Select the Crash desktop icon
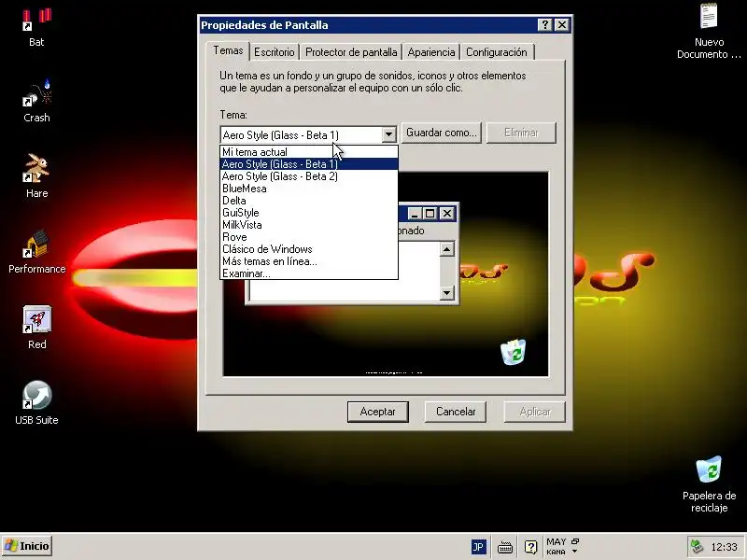This screenshot has height=560, width=747. [x=36, y=94]
